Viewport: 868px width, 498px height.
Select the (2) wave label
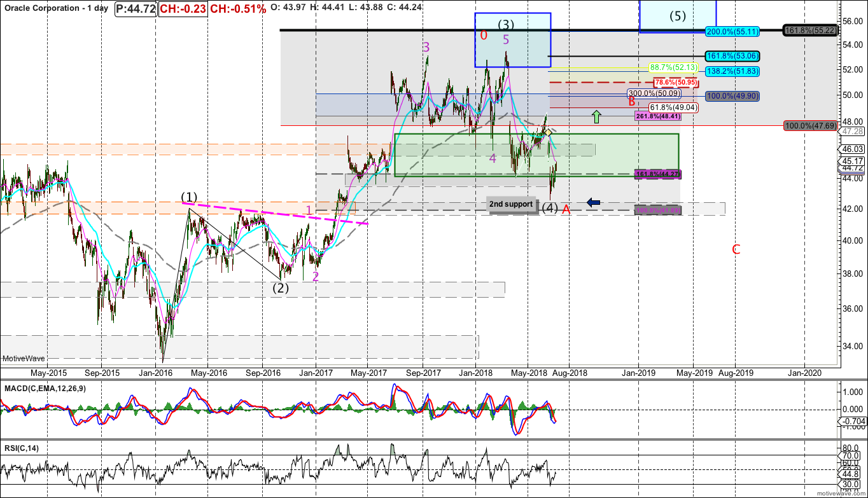(x=281, y=287)
